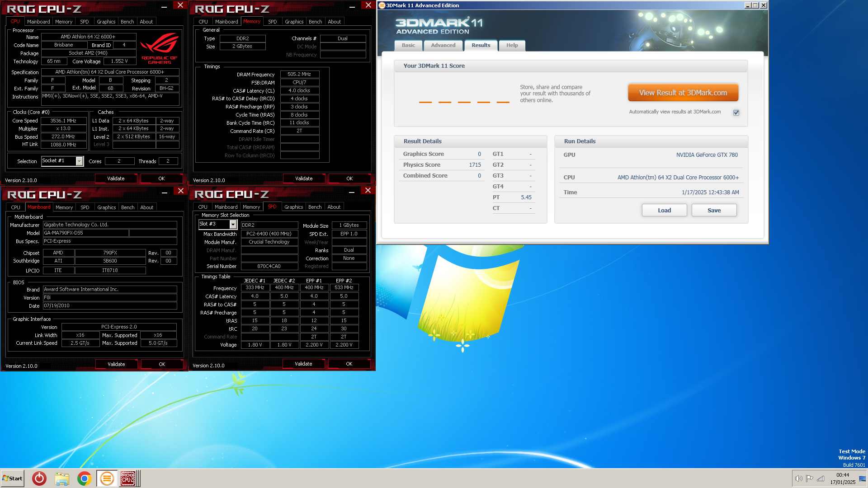Click the HT Link 1088.0 MHz field
Image resolution: width=868 pixels, height=488 pixels.
tap(63, 145)
